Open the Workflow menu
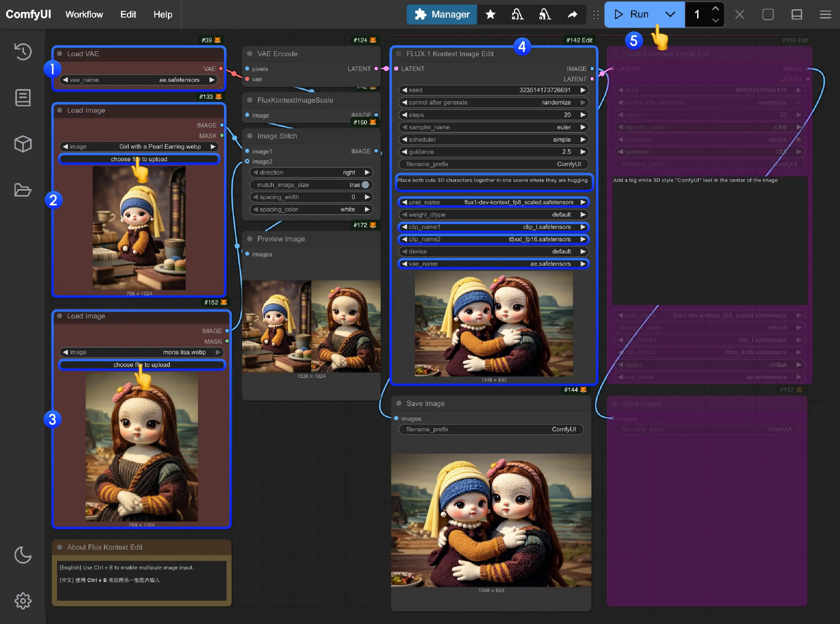The image size is (840, 624). [x=84, y=14]
